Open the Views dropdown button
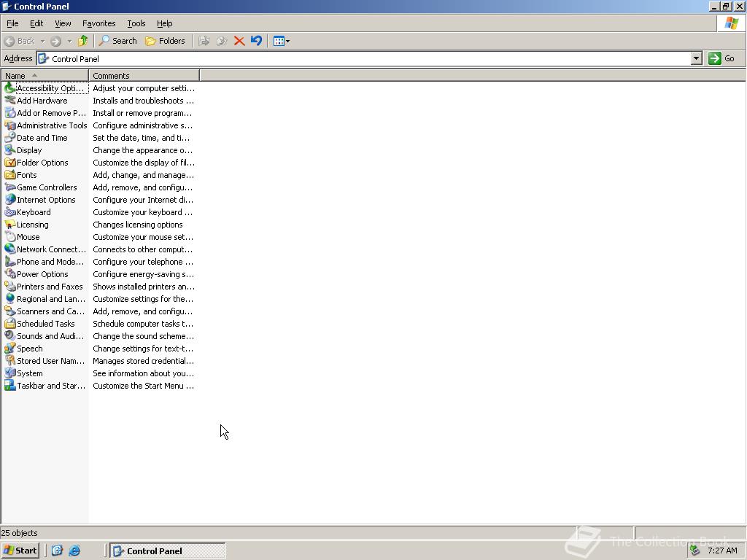 [282, 41]
